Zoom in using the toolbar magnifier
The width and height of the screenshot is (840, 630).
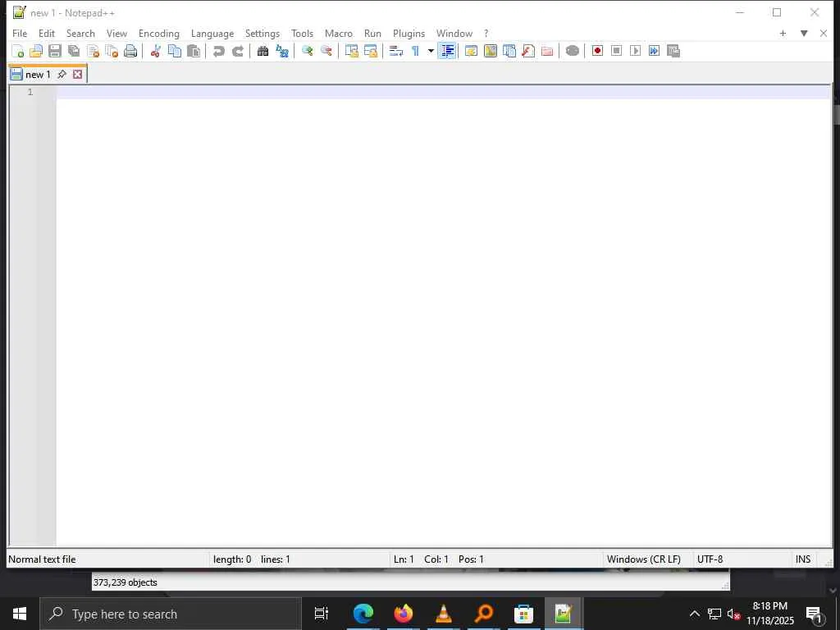pyautogui.click(x=307, y=51)
